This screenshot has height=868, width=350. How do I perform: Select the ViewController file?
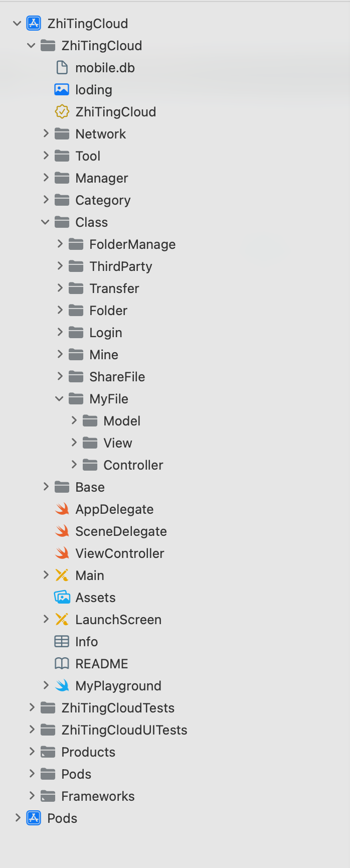click(x=120, y=553)
